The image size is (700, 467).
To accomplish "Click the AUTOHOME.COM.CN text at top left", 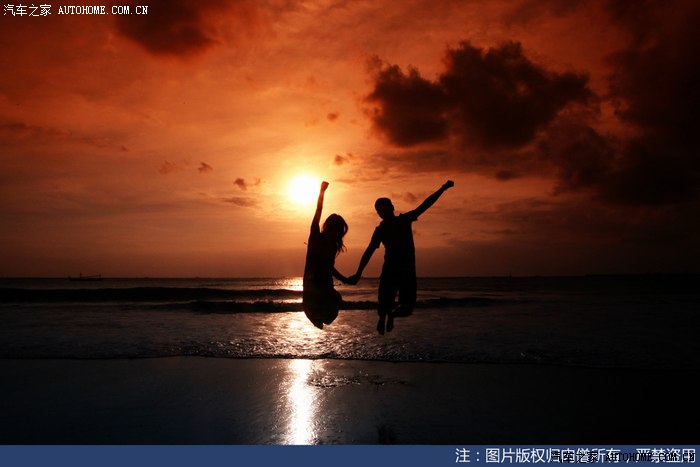I will pos(102,10).
